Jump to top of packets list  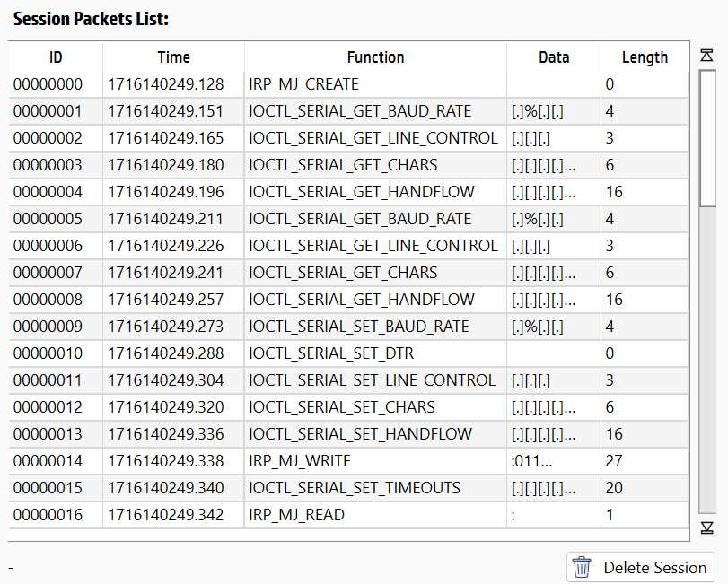[706, 56]
